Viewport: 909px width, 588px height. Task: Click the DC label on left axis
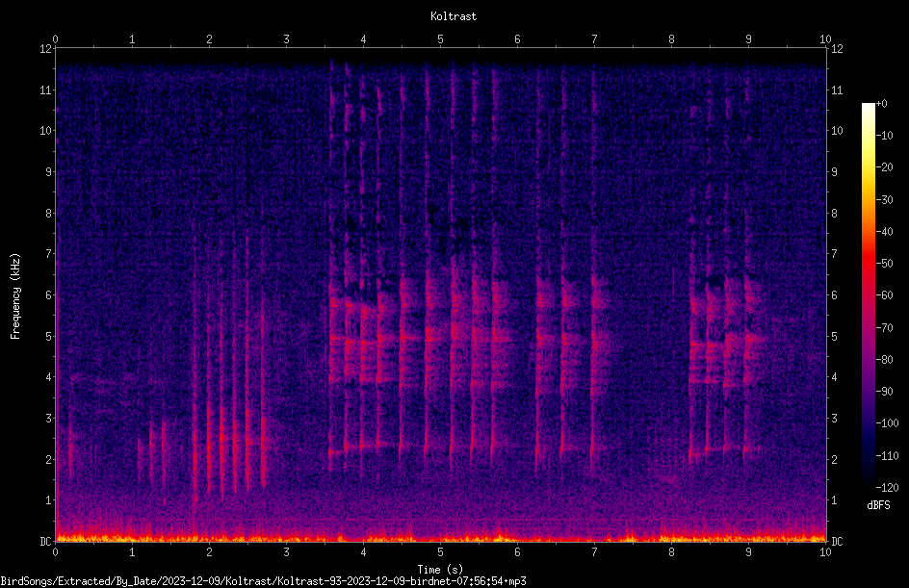(46, 542)
